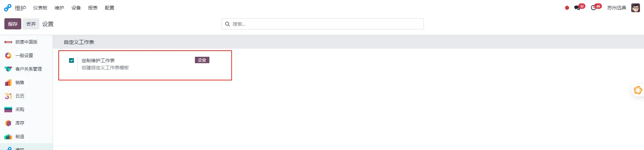Click the 保存 button
644x150 pixels.
coord(13,24)
